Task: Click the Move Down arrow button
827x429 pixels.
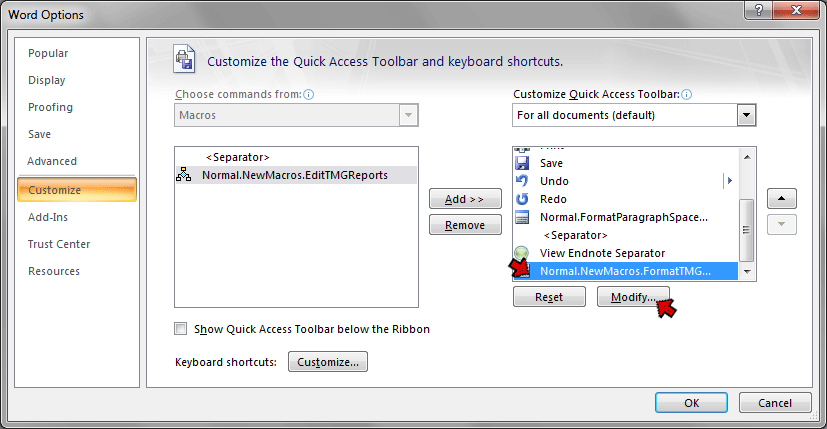Action: point(782,224)
